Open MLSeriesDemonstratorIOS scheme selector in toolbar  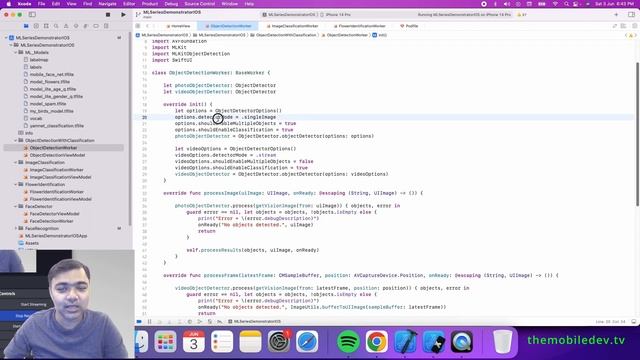[289, 15]
